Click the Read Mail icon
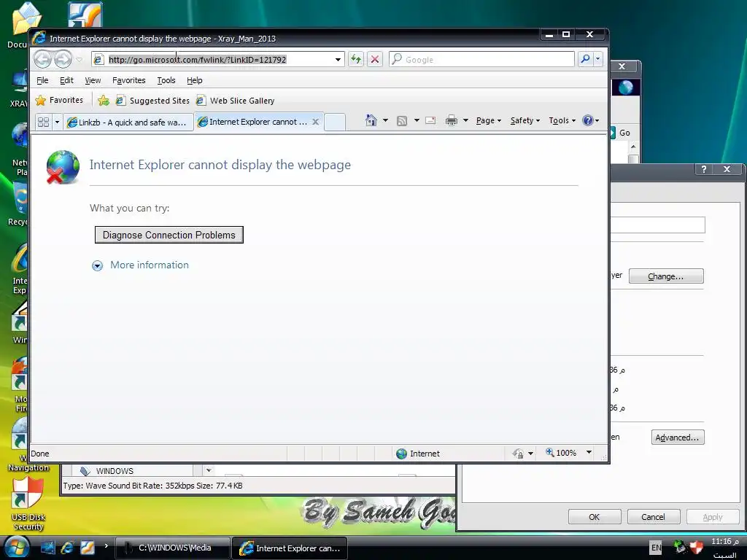The height and width of the screenshot is (560, 747). tap(430, 120)
